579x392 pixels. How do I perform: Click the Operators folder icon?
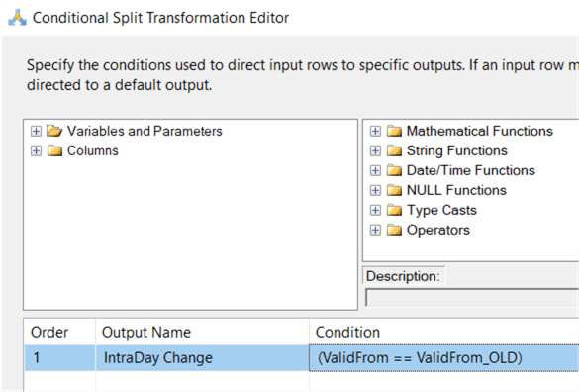tap(394, 230)
